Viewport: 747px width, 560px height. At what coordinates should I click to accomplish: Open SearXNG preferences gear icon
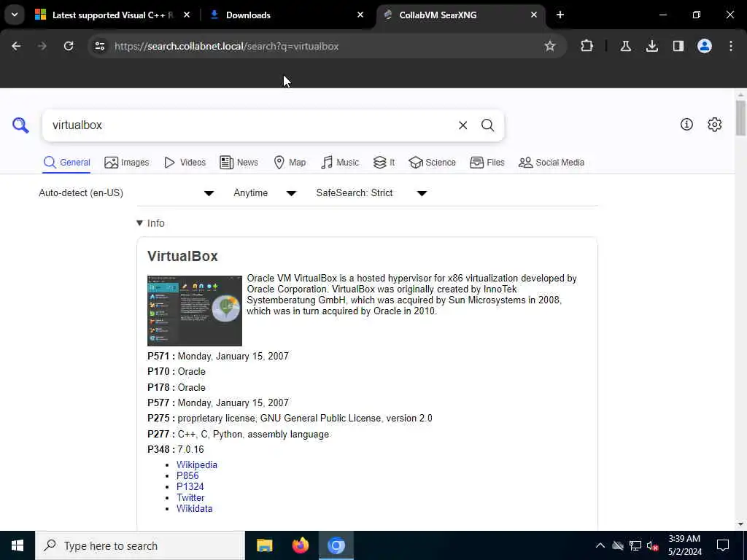(714, 124)
